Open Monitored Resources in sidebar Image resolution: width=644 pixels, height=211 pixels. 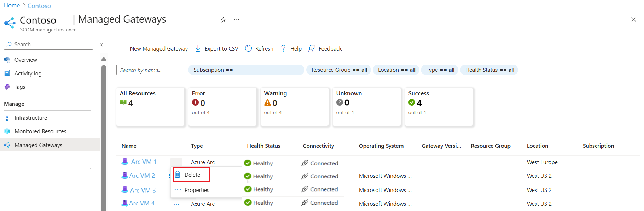(x=40, y=131)
